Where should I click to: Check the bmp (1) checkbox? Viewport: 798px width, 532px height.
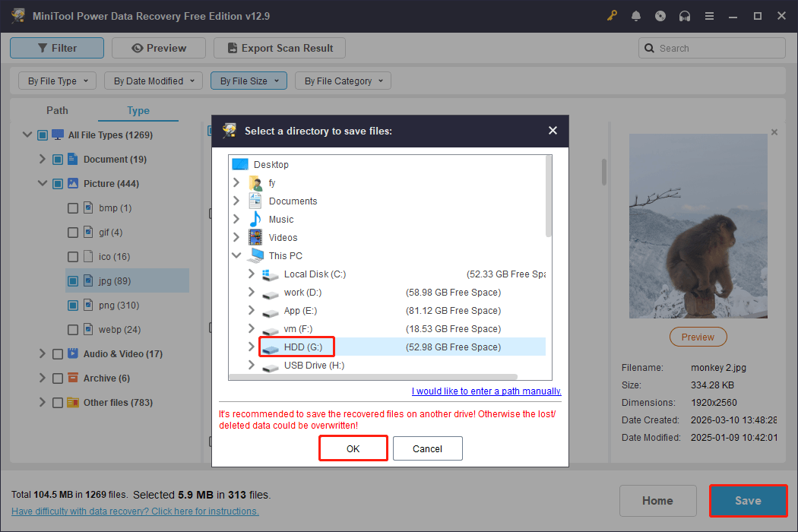pyautogui.click(x=73, y=208)
